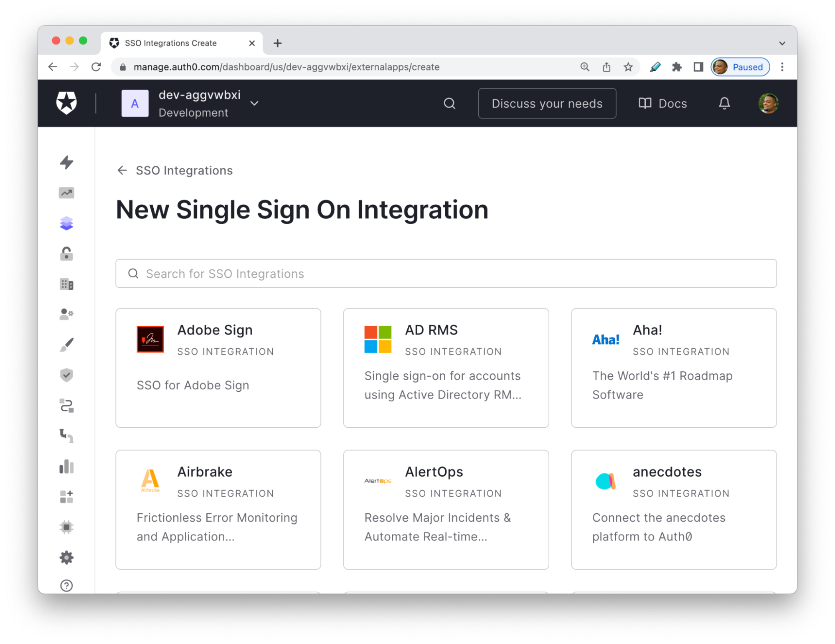
Task: Expand the Docs navigation menu
Action: tap(662, 104)
